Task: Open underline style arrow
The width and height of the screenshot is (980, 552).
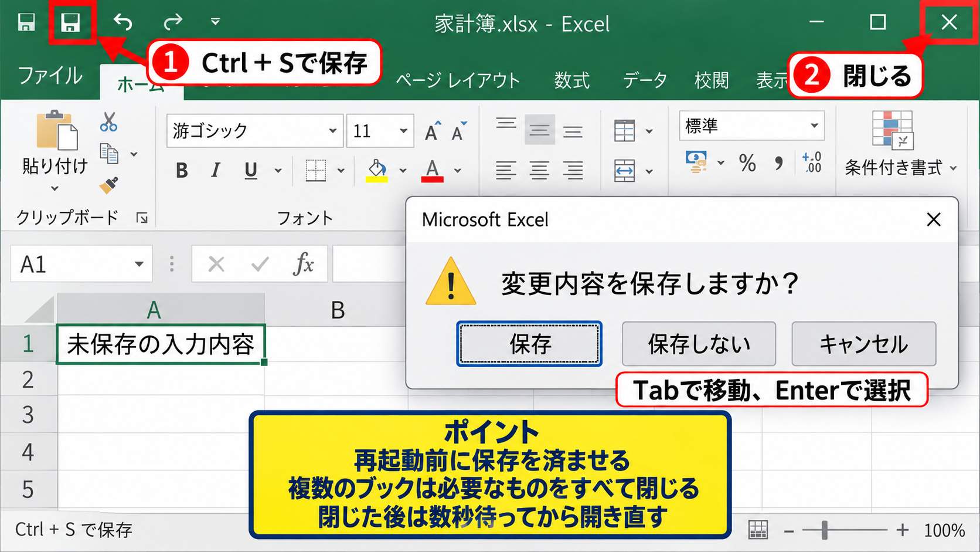Action: tap(278, 171)
